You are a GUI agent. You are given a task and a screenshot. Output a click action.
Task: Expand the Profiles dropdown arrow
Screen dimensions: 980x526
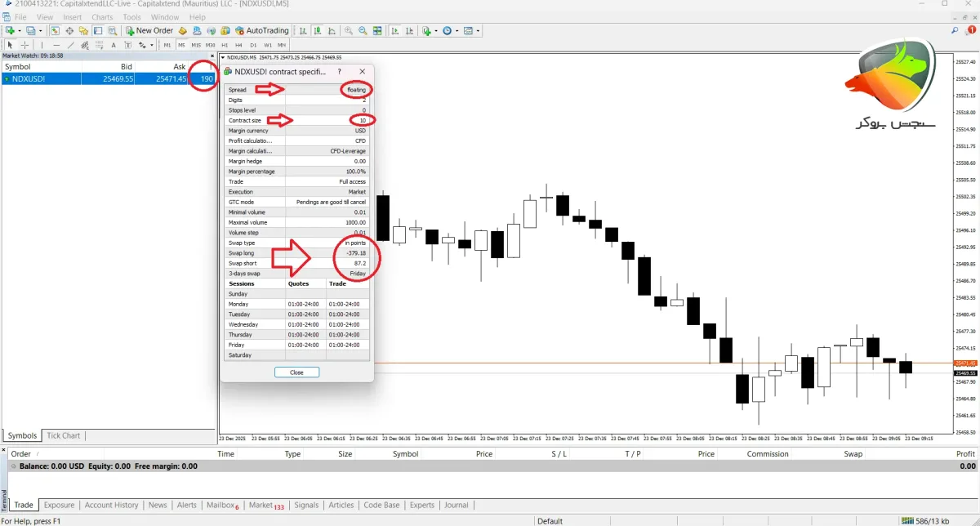point(40,30)
